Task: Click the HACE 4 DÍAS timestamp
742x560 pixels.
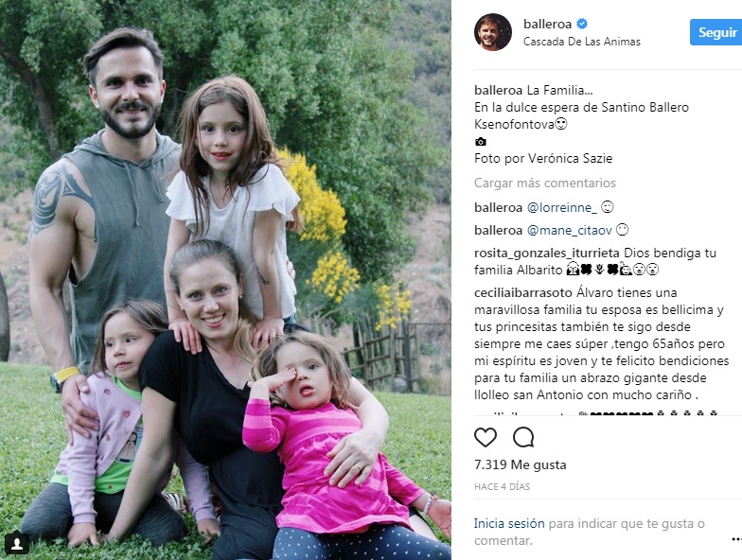Action: click(x=503, y=486)
